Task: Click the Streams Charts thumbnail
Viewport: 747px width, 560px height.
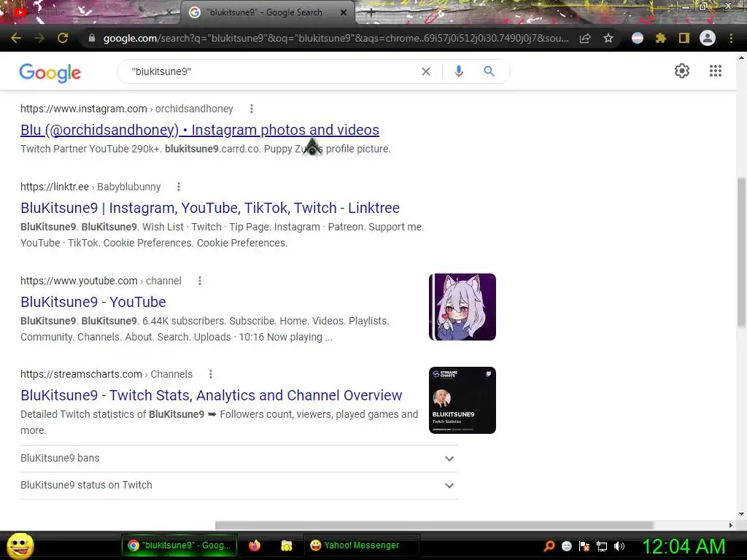Action: click(x=462, y=400)
